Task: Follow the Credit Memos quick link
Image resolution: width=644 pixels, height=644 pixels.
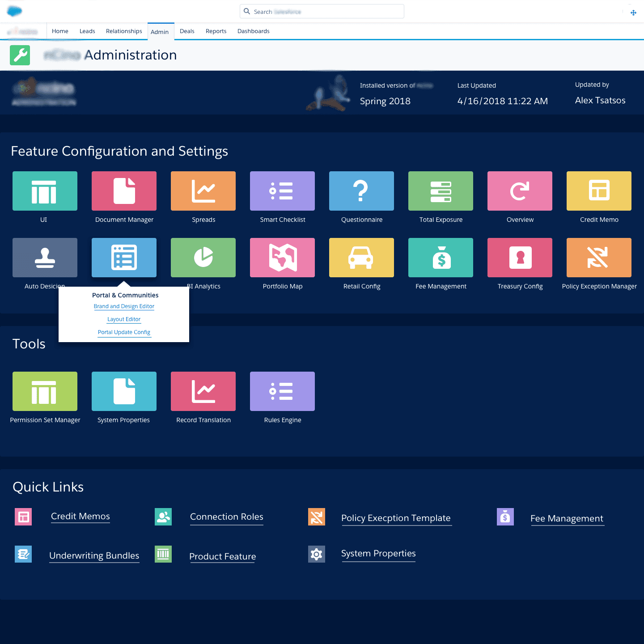Action: point(80,516)
